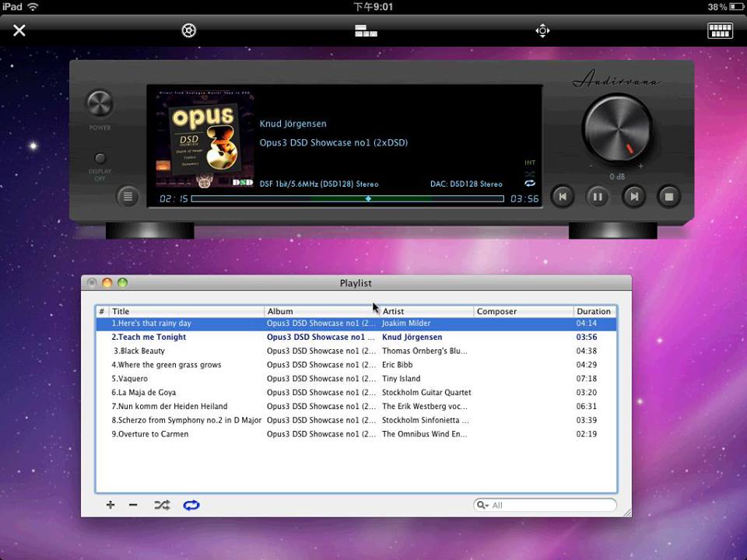Select track 2.Teach me Tonight
Viewport: 747px width, 560px height.
pos(356,337)
